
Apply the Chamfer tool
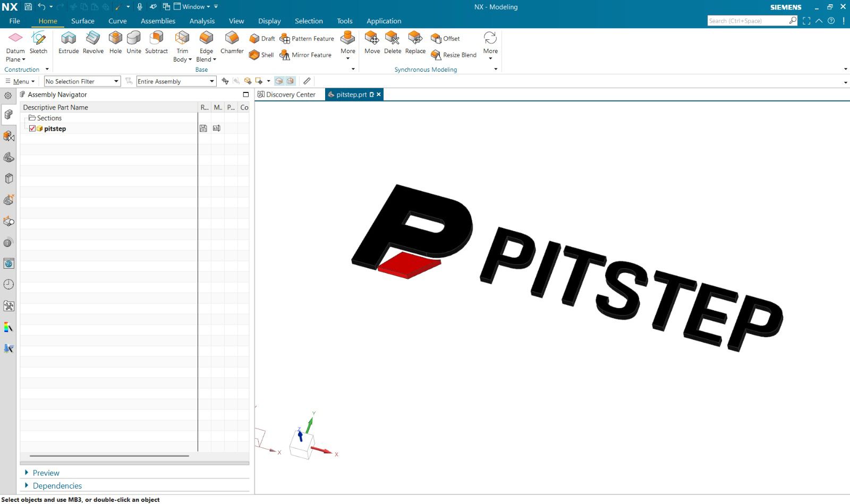point(232,42)
